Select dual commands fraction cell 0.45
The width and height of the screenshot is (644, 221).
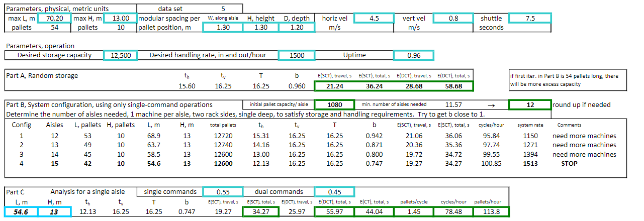click(x=334, y=191)
